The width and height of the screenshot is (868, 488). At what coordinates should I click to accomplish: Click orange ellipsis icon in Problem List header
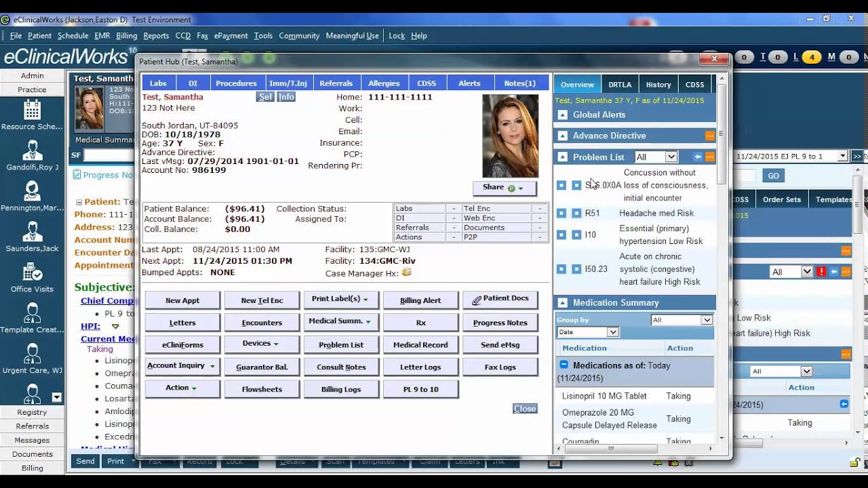(710, 157)
